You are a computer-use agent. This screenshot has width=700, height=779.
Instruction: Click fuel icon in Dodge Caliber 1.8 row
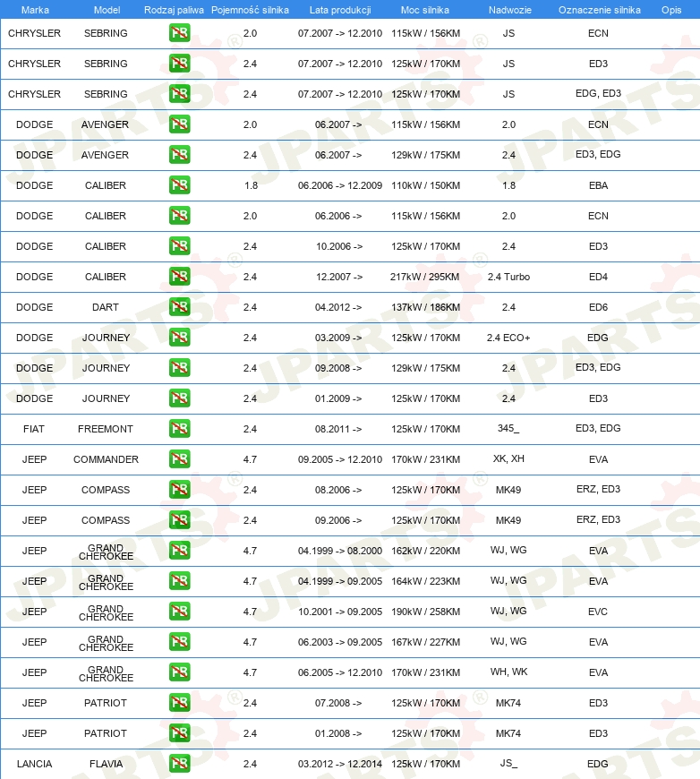click(x=179, y=185)
